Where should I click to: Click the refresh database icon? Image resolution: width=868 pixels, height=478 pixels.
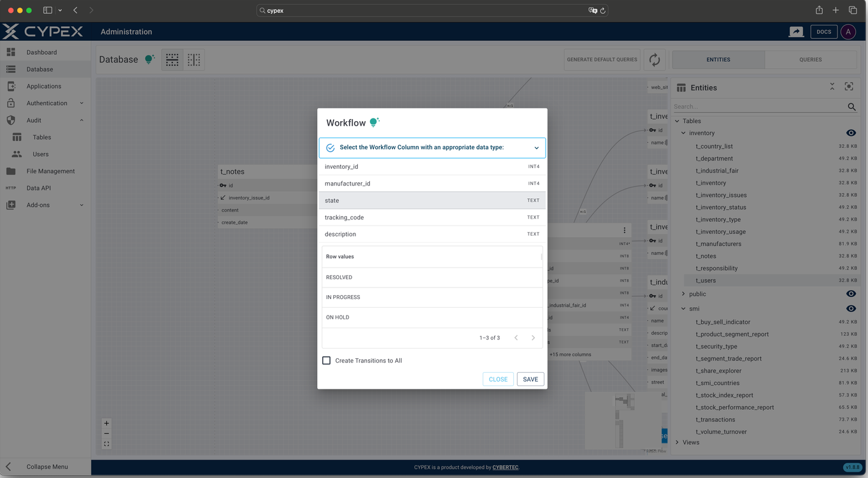[x=654, y=60]
